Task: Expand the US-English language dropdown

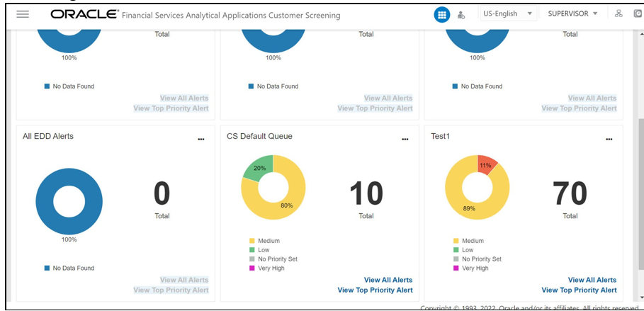Action: [x=508, y=13]
